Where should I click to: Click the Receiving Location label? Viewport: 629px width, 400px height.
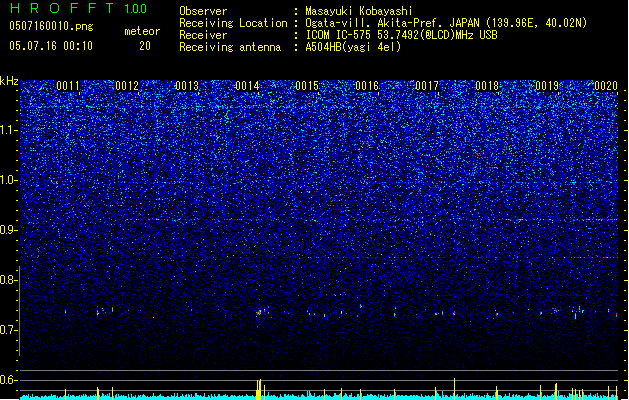(x=233, y=23)
